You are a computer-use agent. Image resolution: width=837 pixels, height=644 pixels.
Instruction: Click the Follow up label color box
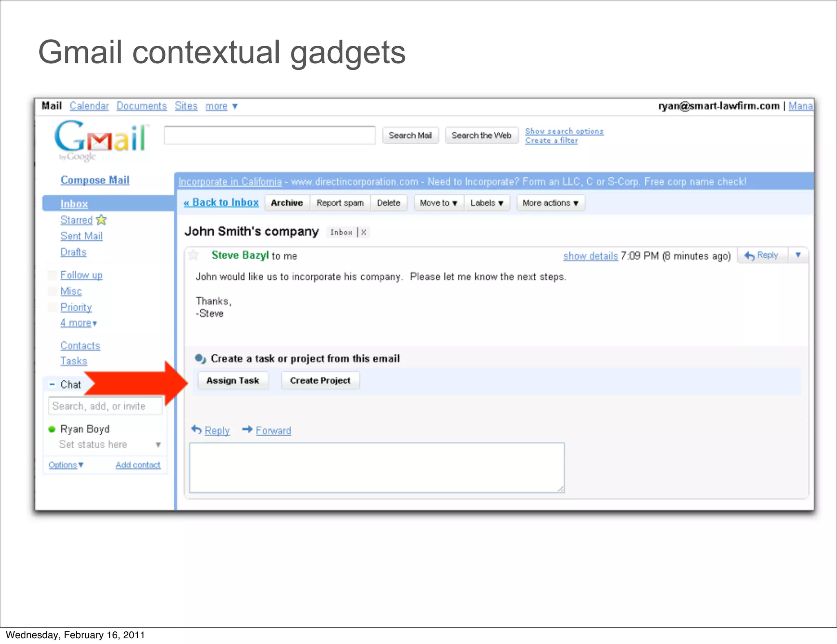[x=52, y=275]
